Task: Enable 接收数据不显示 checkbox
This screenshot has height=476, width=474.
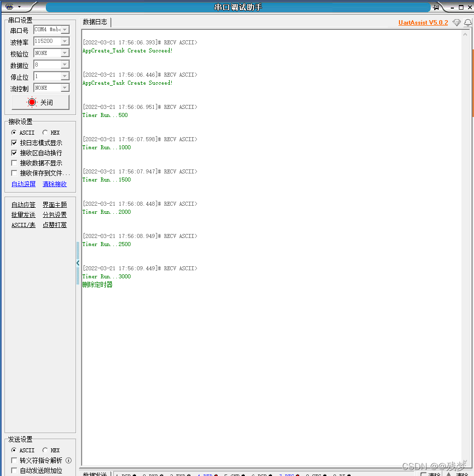Action: (x=14, y=163)
